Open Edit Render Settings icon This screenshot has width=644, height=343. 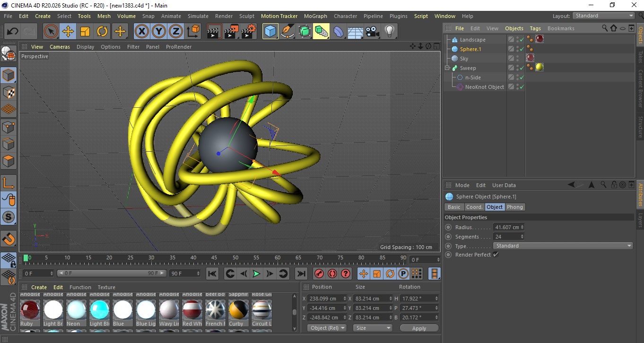point(249,32)
